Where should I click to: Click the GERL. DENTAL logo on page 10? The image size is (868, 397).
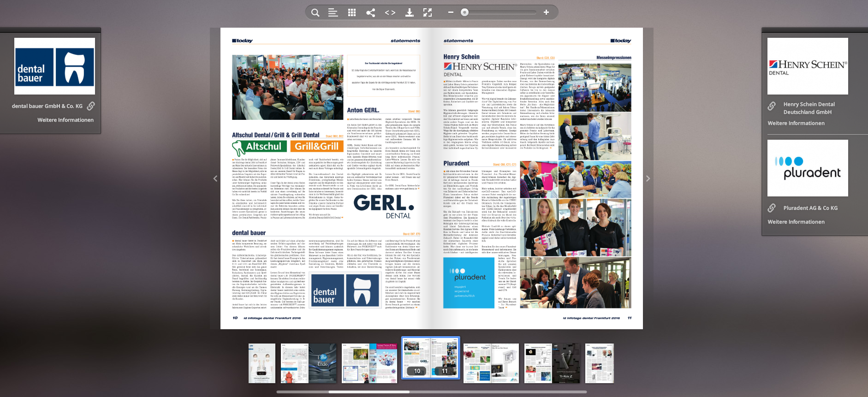(384, 206)
